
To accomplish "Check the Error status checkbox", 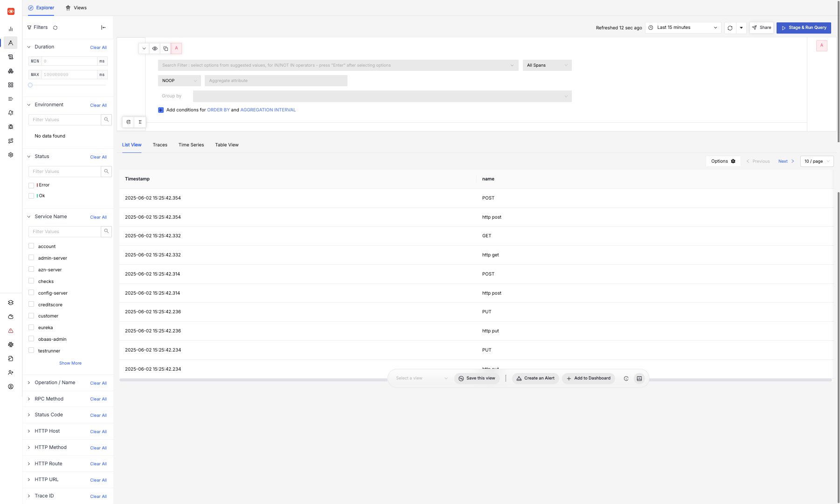I will coord(31,185).
